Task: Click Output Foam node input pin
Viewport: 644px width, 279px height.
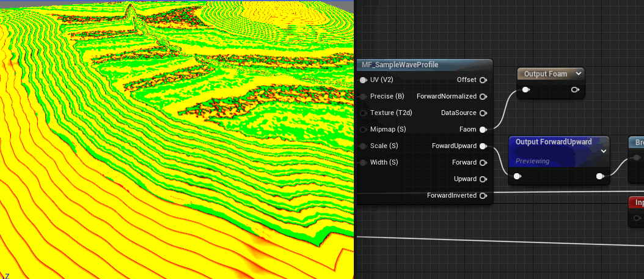Action: 525,90
